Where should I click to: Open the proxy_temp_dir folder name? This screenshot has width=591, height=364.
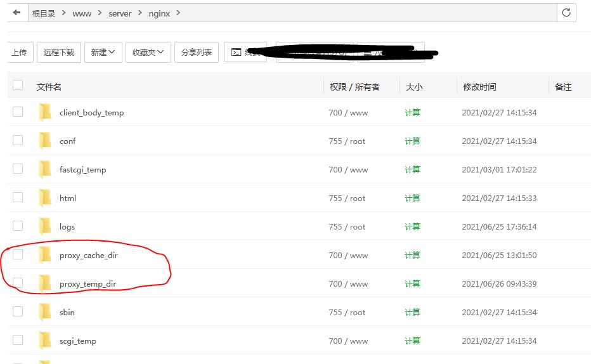[88, 284]
